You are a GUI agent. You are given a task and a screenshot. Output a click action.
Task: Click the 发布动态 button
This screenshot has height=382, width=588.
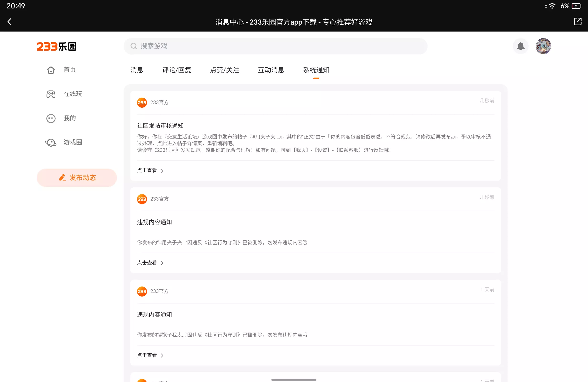click(77, 178)
